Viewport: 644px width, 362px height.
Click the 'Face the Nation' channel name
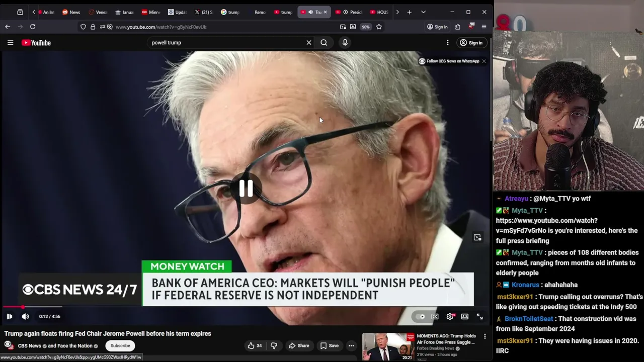[75, 346]
